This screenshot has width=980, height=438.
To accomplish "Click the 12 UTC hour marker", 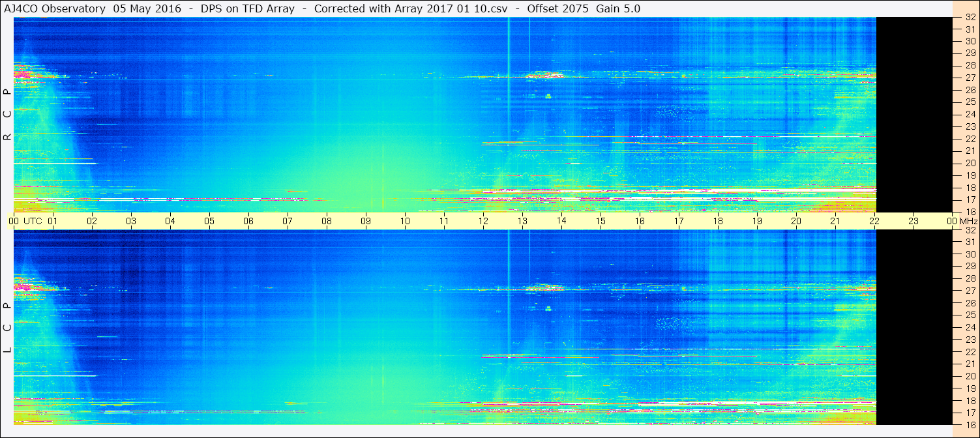I will pos(483,221).
